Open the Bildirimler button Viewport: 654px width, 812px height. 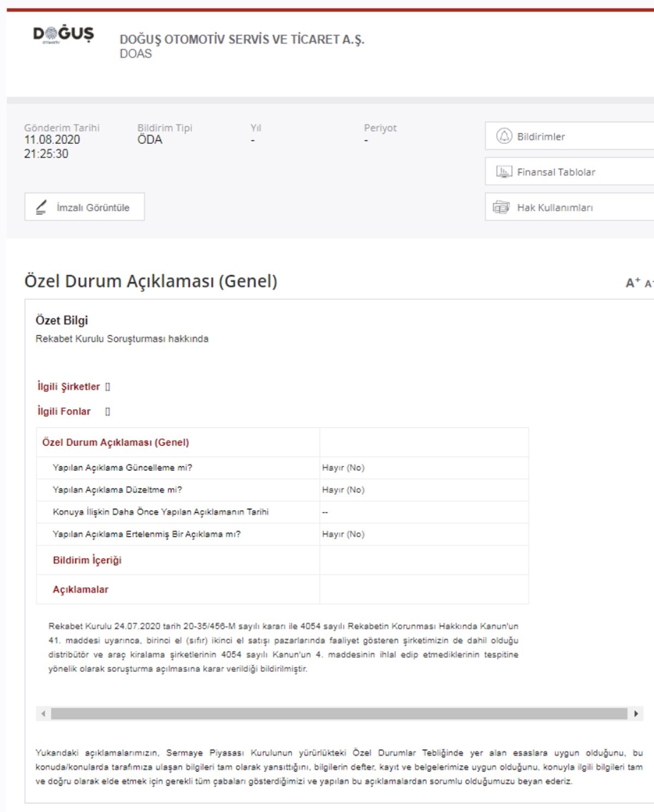point(570,136)
